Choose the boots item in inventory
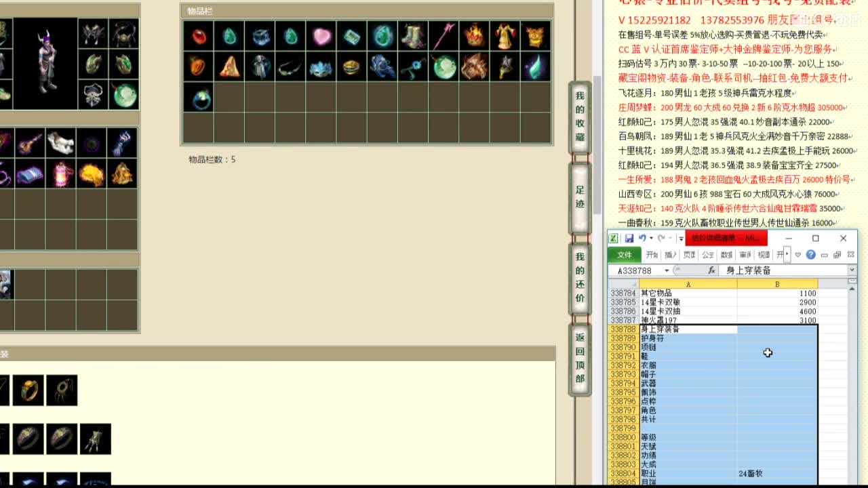868x488 pixels. (412, 36)
